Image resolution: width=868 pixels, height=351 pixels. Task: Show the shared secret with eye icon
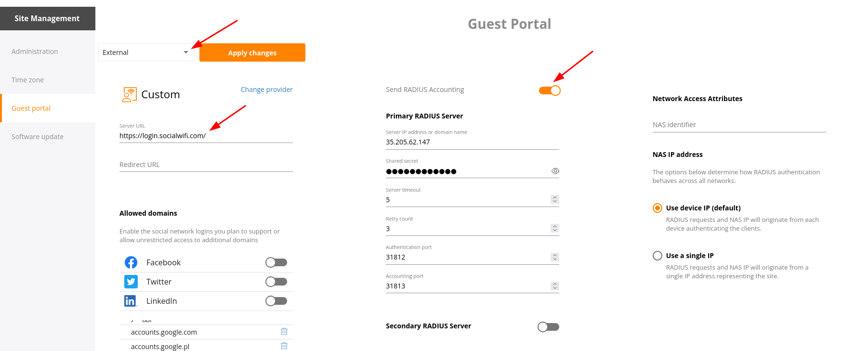(x=555, y=171)
